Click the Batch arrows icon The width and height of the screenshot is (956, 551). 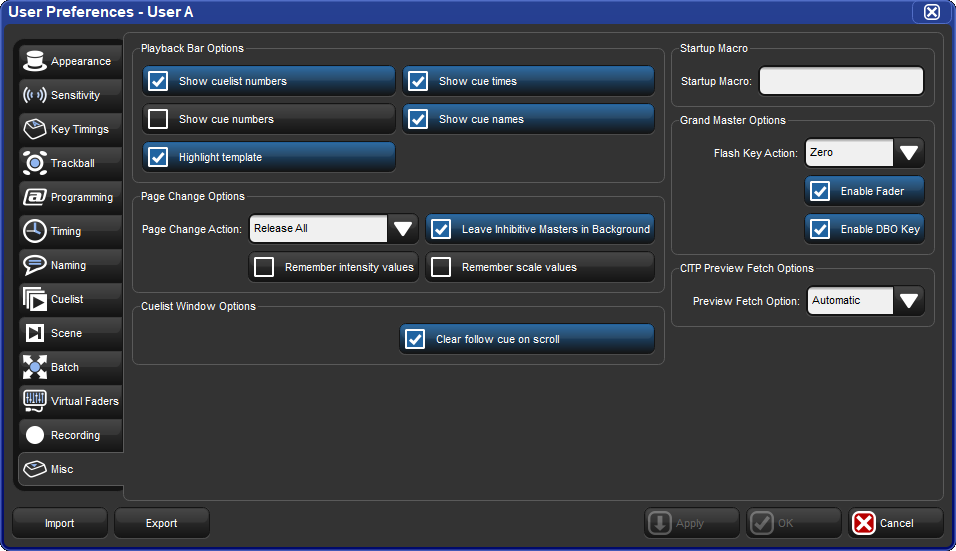click(x=35, y=367)
